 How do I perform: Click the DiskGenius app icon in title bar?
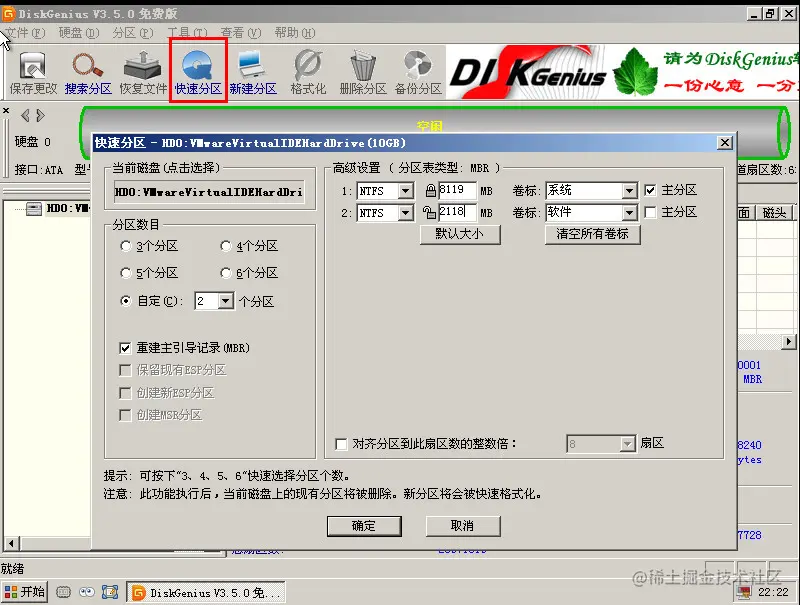click(9, 13)
